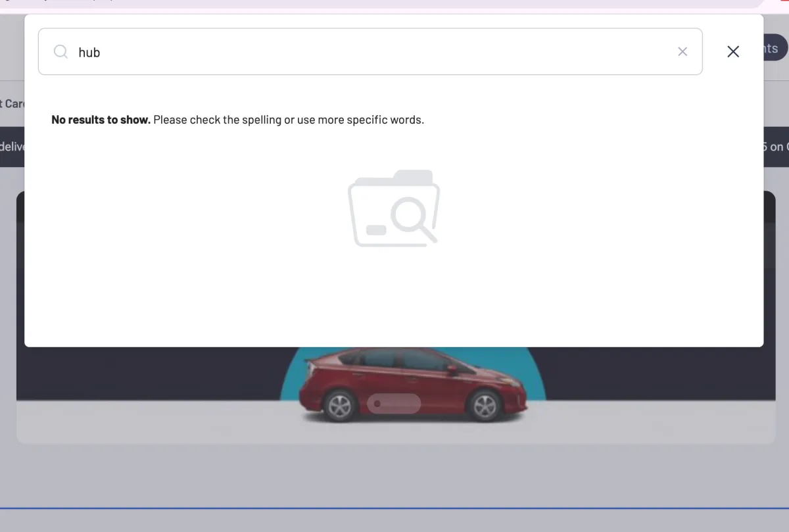Viewport: 789px width, 532px height.
Task: Select the dot inside the carousel indicator
Action: tap(377, 404)
